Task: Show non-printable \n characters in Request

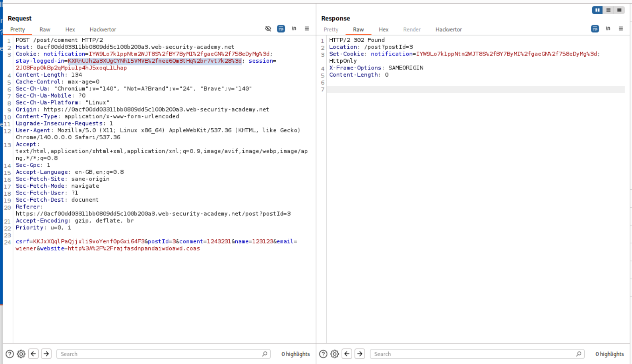Action: point(294,29)
